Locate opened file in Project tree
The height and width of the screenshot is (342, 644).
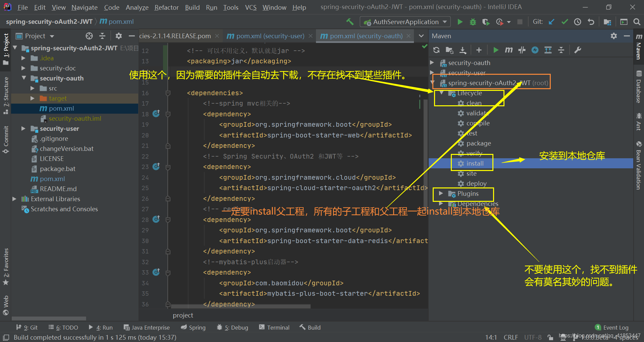coord(89,36)
